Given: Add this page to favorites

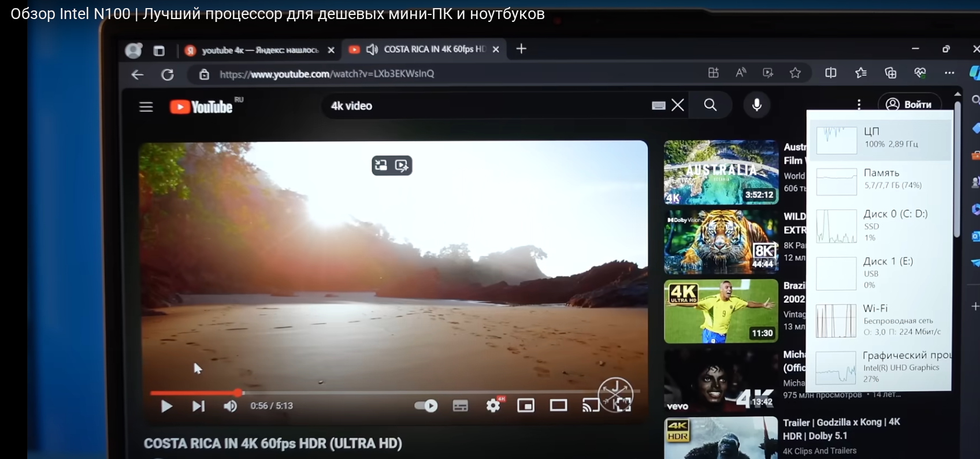Looking at the screenshot, I should pyautogui.click(x=796, y=73).
